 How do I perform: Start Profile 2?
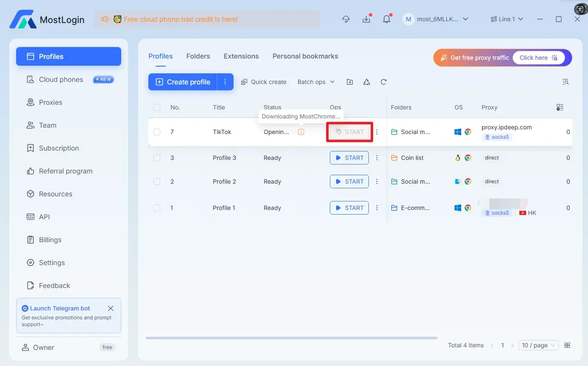click(x=349, y=181)
